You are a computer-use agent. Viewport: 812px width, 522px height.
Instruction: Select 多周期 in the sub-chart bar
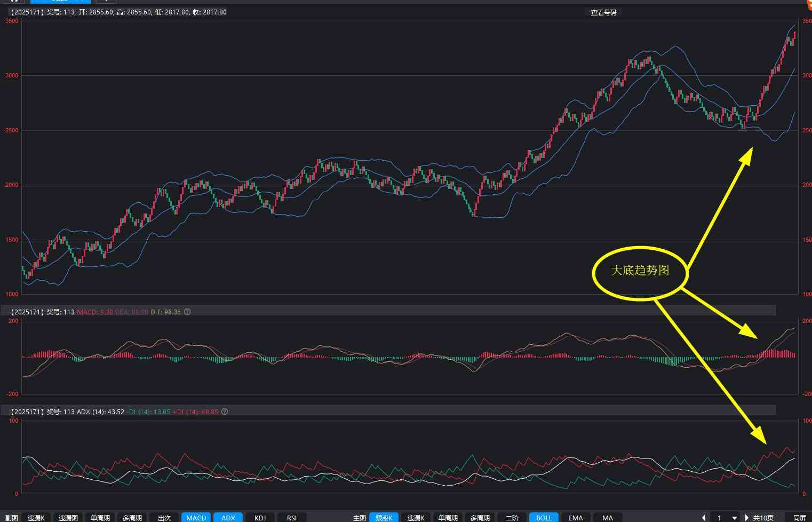click(x=132, y=517)
